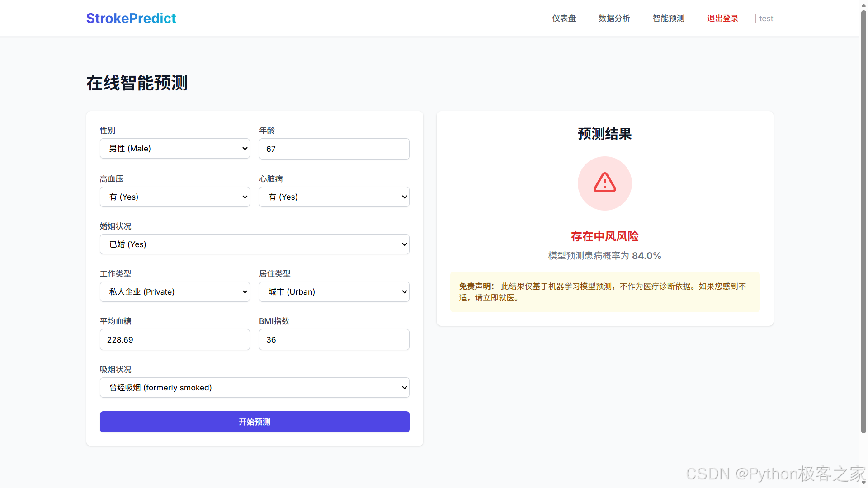Go to the 数据分析 page
The width and height of the screenshot is (868, 488).
(614, 19)
